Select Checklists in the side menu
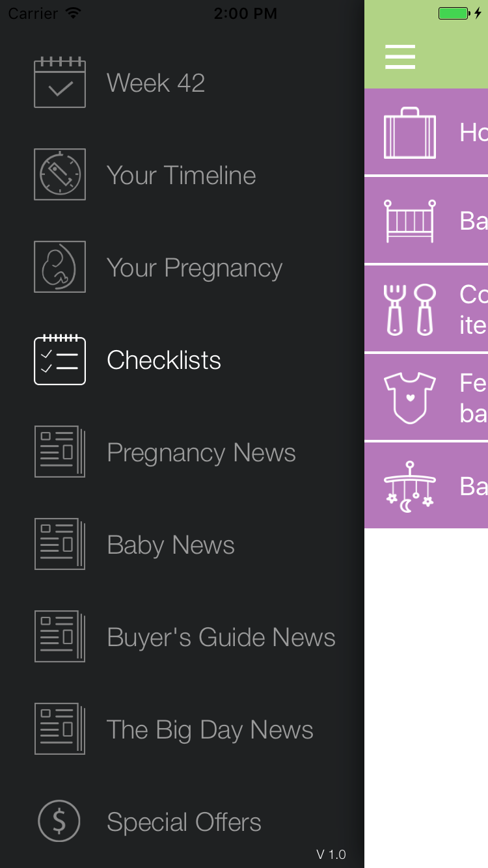Screen dimensions: 488x868 164,360
